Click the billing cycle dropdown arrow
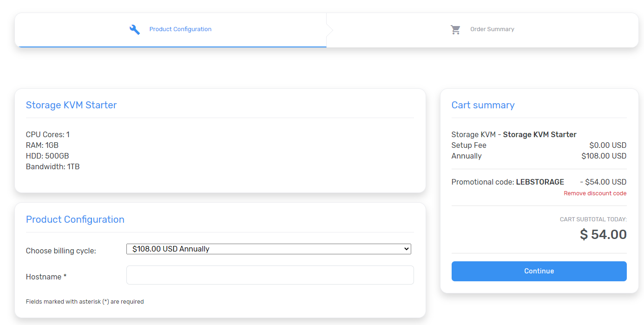 [407, 249]
